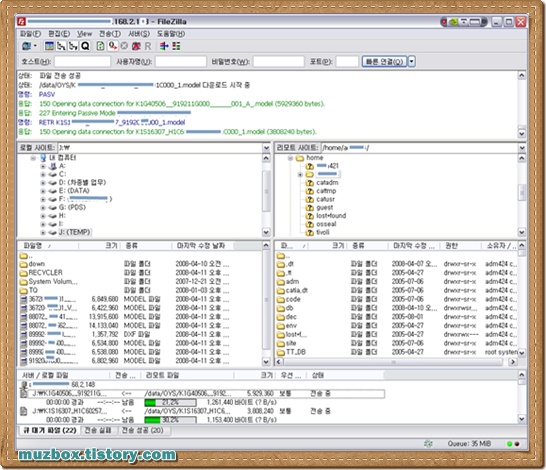Click the FileZilla title bar logo icon

[22, 22]
